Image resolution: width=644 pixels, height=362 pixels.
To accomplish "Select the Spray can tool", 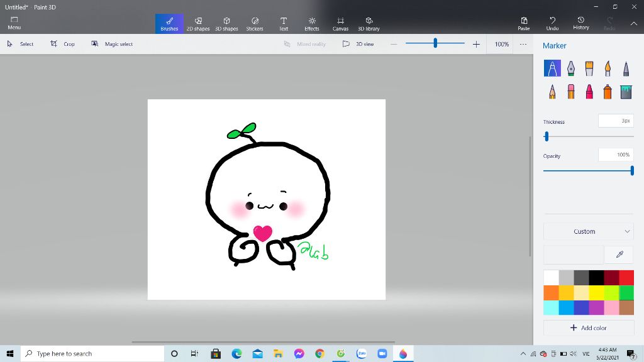I will [x=608, y=92].
